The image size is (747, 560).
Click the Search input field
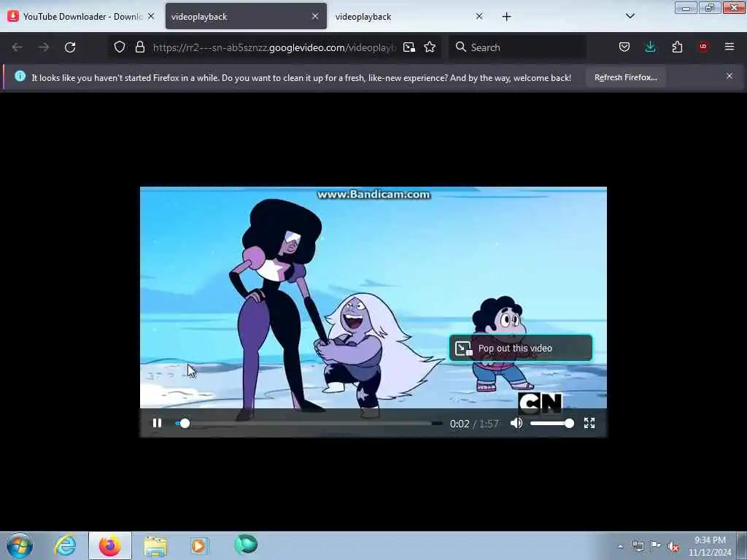[x=517, y=47]
